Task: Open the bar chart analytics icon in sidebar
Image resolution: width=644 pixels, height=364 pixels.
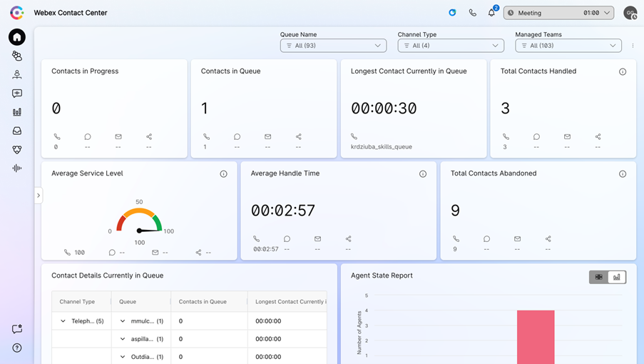Action: [17, 112]
